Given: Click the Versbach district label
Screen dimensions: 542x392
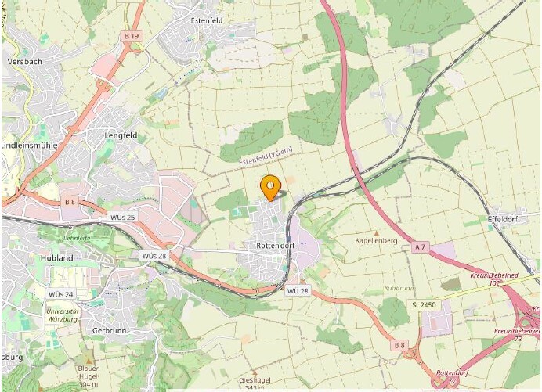Looking at the screenshot, I should point(24,62).
